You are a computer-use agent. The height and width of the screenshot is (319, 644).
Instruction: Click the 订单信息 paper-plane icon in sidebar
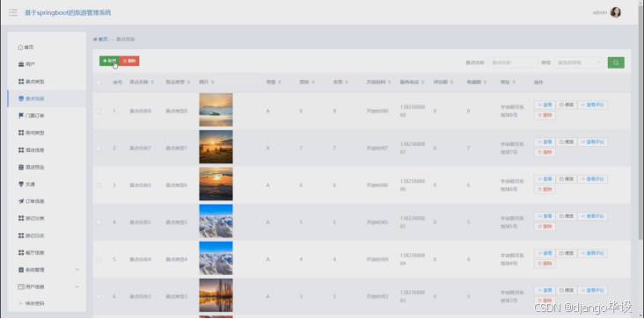coord(21,201)
